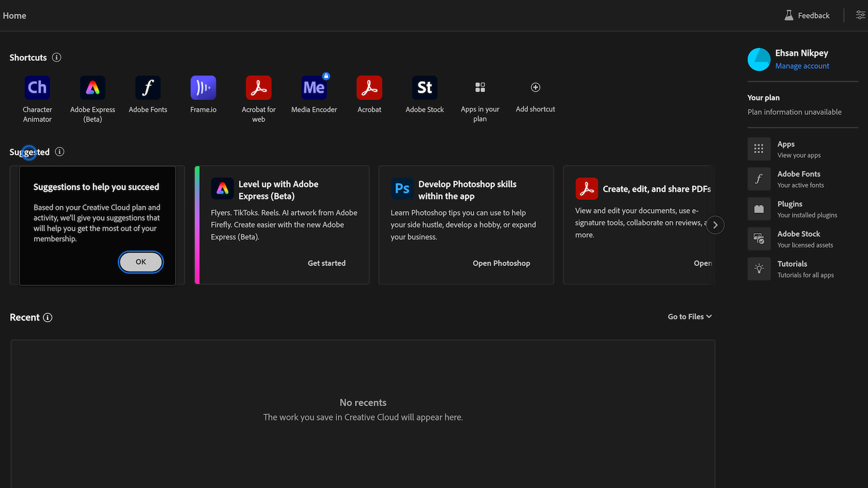The width and height of the screenshot is (868, 488).
Task: Click the Add shortcut plus icon
Action: click(x=535, y=87)
